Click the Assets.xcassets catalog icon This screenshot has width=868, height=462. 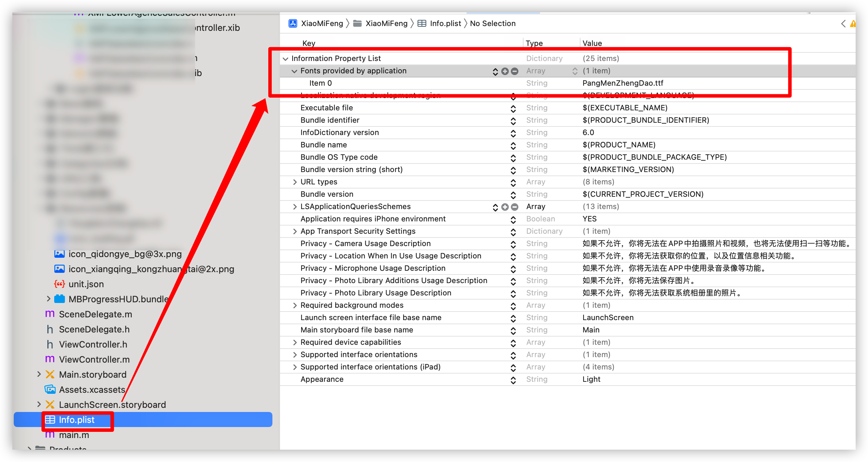coord(50,389)
